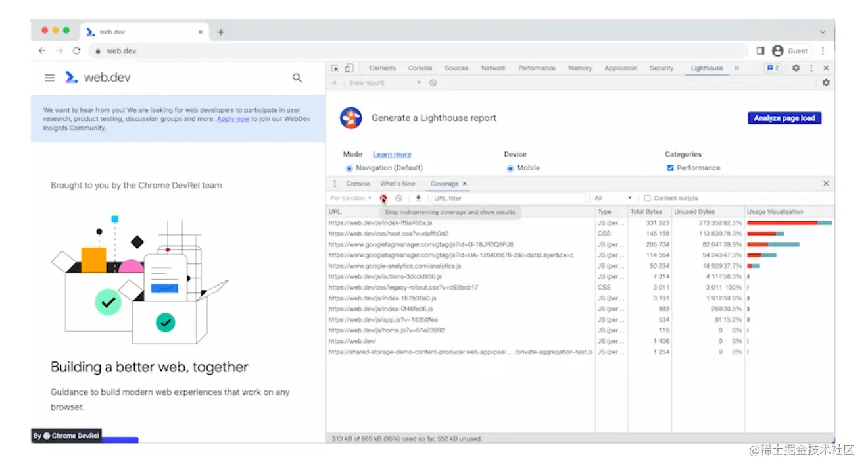Click the clear all icon beside new report
This screenshot has height=470, width=868.
coord(433,83)
